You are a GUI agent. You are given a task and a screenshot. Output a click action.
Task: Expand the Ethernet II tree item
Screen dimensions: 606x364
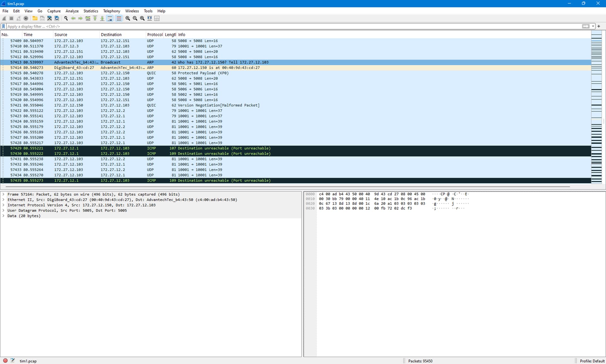click(x=3, y=200)
